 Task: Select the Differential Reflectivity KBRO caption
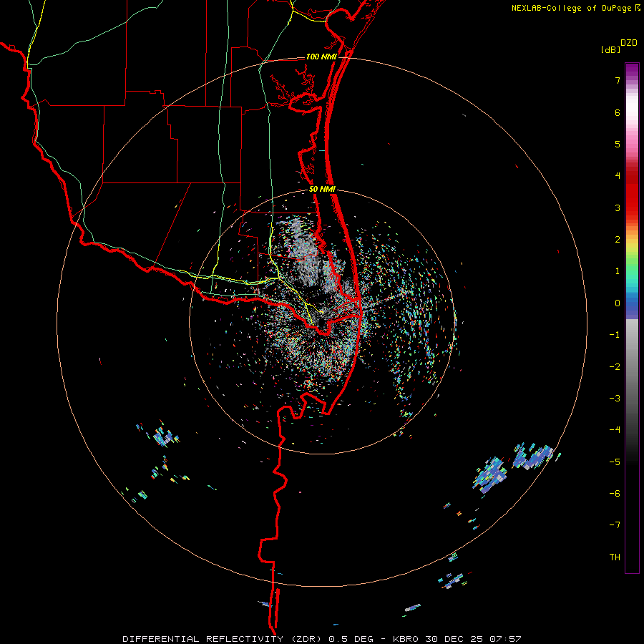[322, 639]
